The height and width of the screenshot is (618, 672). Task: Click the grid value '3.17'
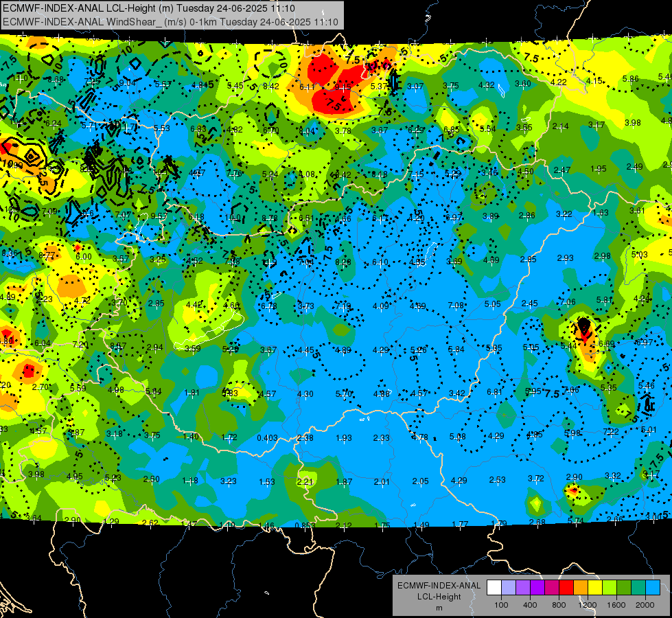(596, 125)
